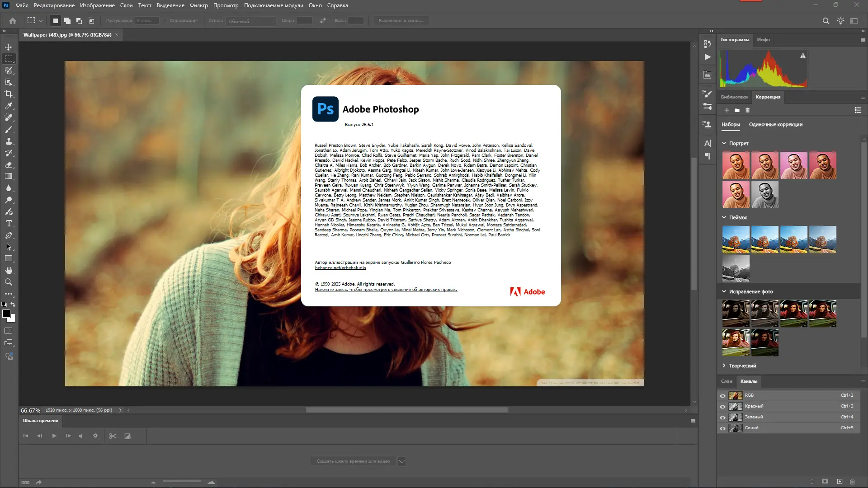Open the behance.net/orbehstudio link

click(340, 268)
